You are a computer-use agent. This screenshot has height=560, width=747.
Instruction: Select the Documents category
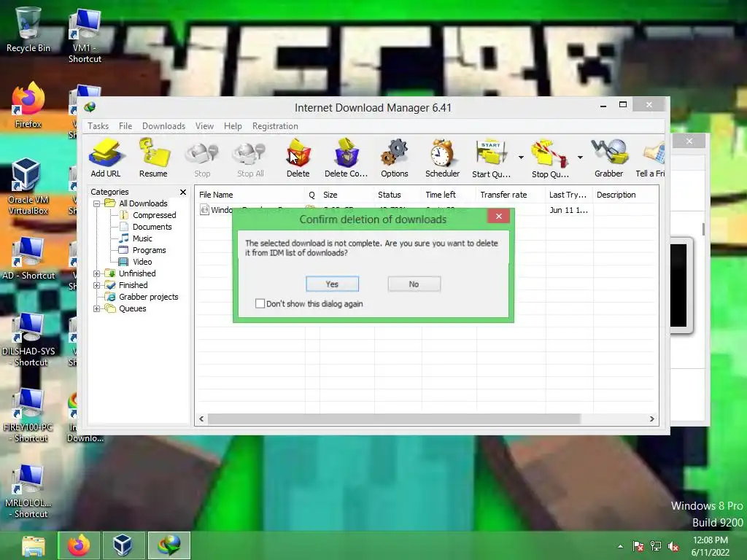coord(152,227)
